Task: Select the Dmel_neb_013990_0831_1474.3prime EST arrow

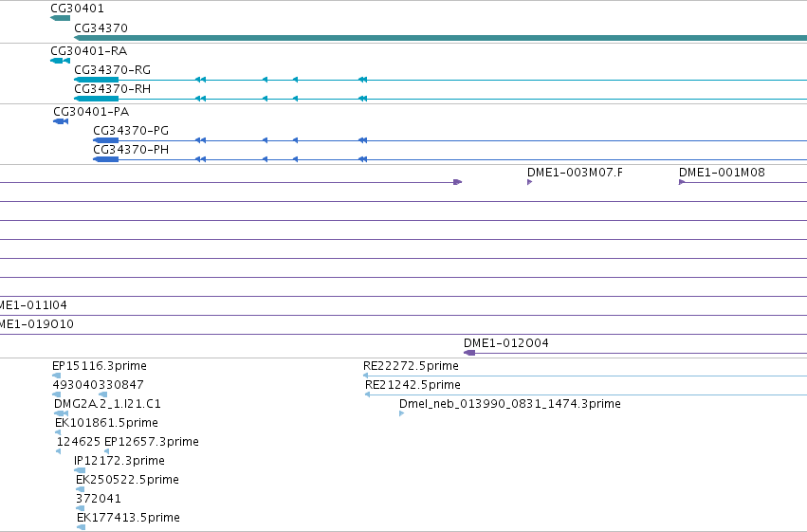Action: (401, 413)
